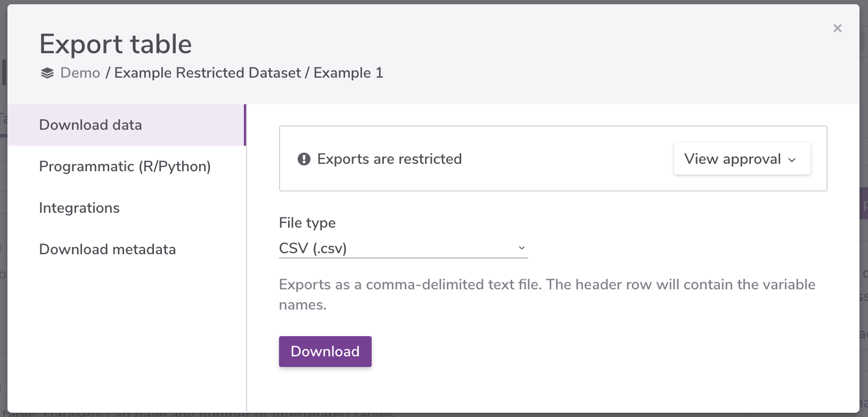Click the Example 1 breadcrumb item
The height and width of the screenshot is (417, 868).
click(x=348, y=73)
